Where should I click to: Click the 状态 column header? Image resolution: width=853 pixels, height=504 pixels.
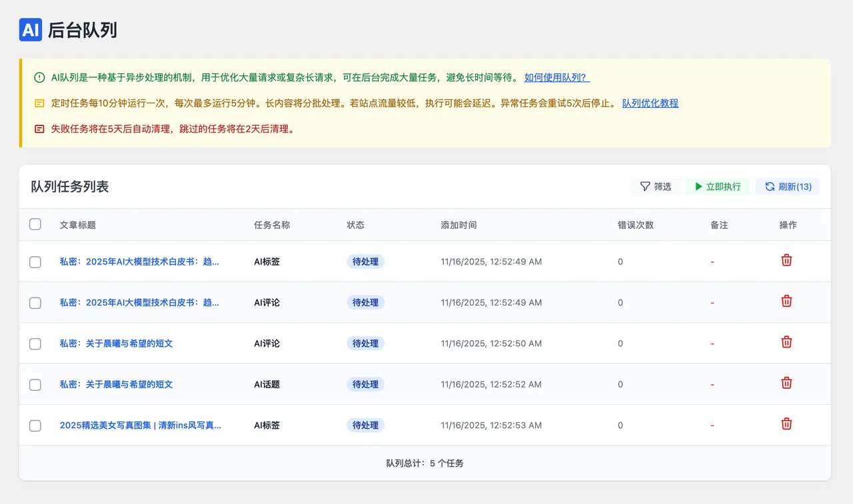click(x=355, y=225)
